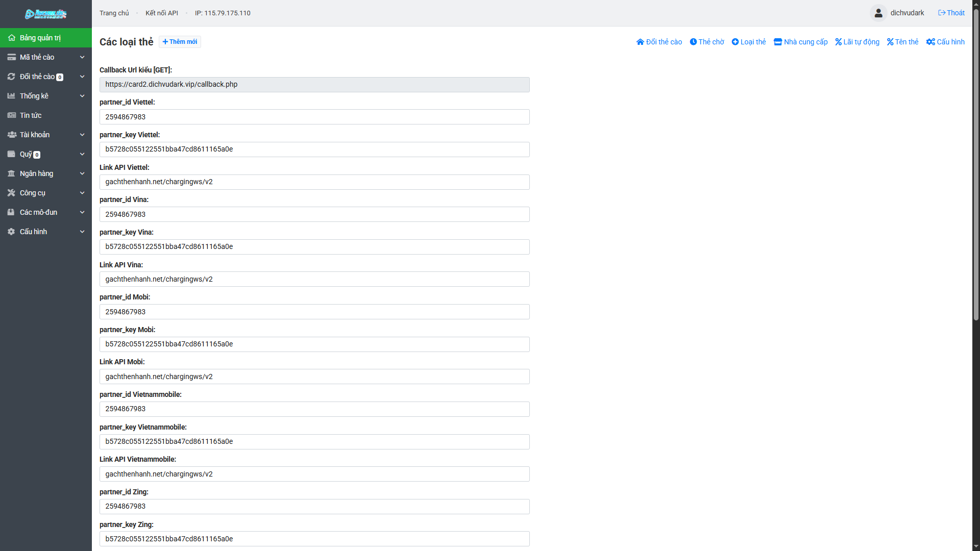The height and width of the screenshot is (551, 980).
Task: Click the site logo in sidebar header
Action: pos(45,14)
